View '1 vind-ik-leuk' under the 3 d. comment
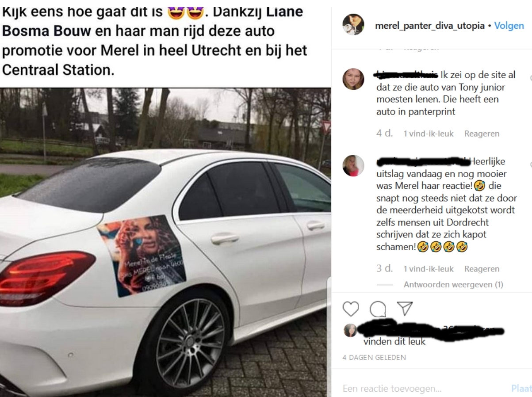This screenshot has height=397, width=532. click(x=429, y=269)
